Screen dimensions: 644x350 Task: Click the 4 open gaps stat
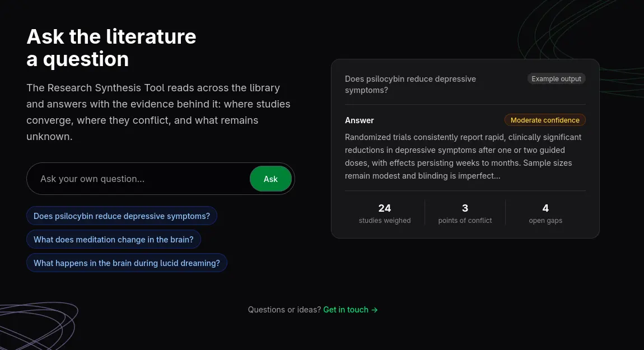[545, 213]
